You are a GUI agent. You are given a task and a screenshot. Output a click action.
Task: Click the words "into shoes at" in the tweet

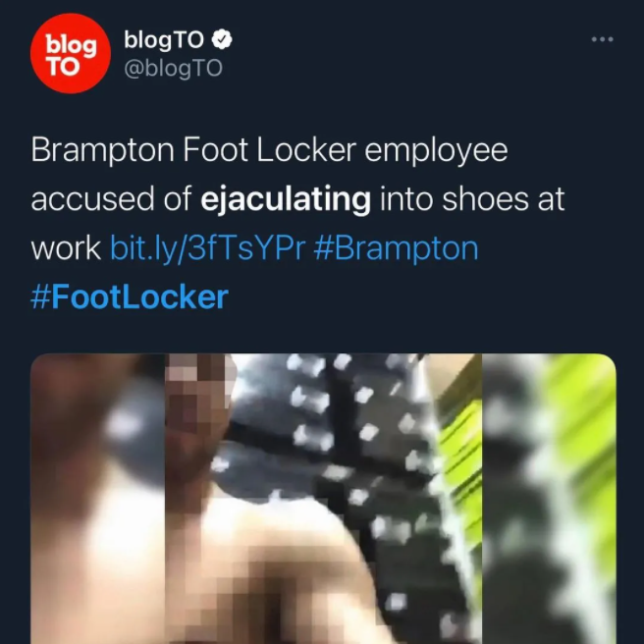point(472,199)
